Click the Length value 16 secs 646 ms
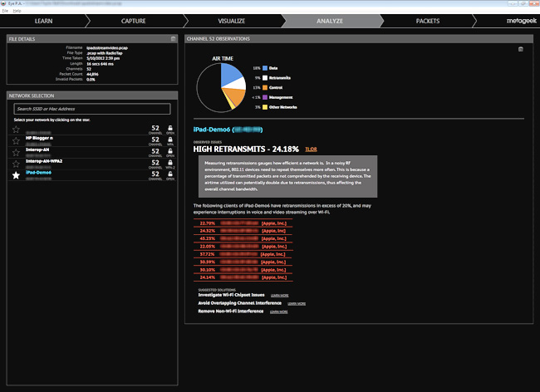 click(100, 64)
